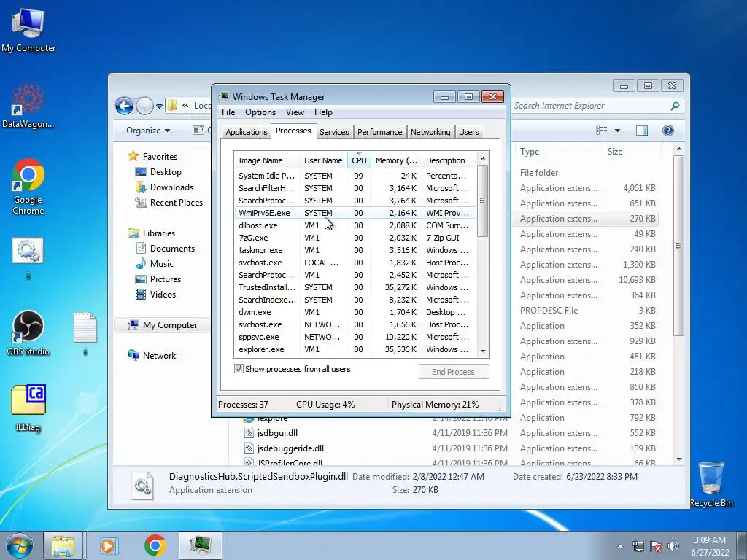Image resolution: width=747 pixels, height=560 pixels.
Task: Open the Task Manager Options menu
Action: pyautogui.click(x=260, y=112)
